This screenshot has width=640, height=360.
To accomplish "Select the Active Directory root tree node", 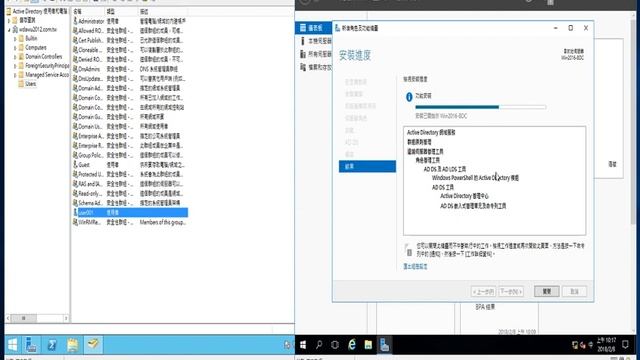I will click(40, 11).
